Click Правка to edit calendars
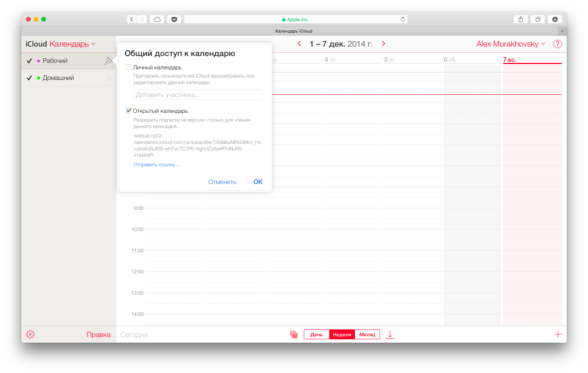The height and width of the screenshot is (373, 588). (x=99, y=334)
